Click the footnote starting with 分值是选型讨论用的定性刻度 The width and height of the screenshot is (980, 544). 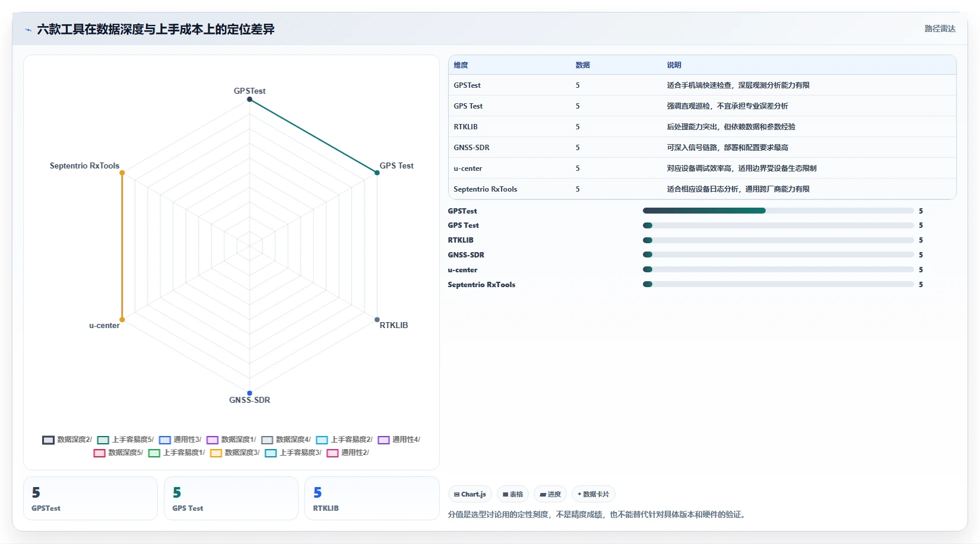pos(597,514)
